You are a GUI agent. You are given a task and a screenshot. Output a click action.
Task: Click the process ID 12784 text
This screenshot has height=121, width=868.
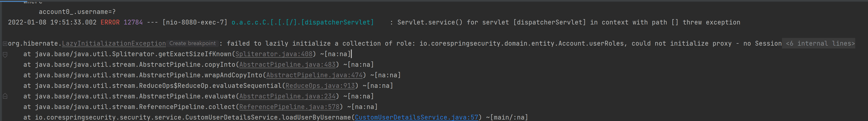click(x=133, y=23)
